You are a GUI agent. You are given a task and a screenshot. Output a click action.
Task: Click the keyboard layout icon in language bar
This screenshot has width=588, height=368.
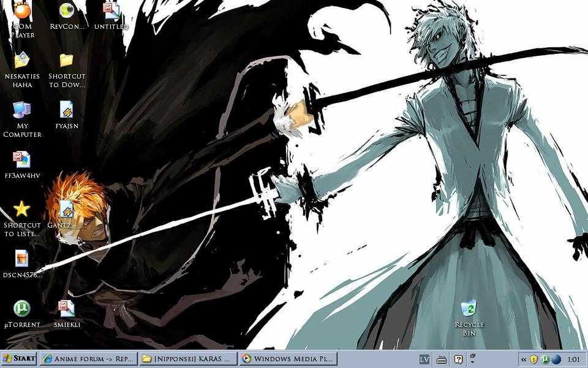coord(442,360)
